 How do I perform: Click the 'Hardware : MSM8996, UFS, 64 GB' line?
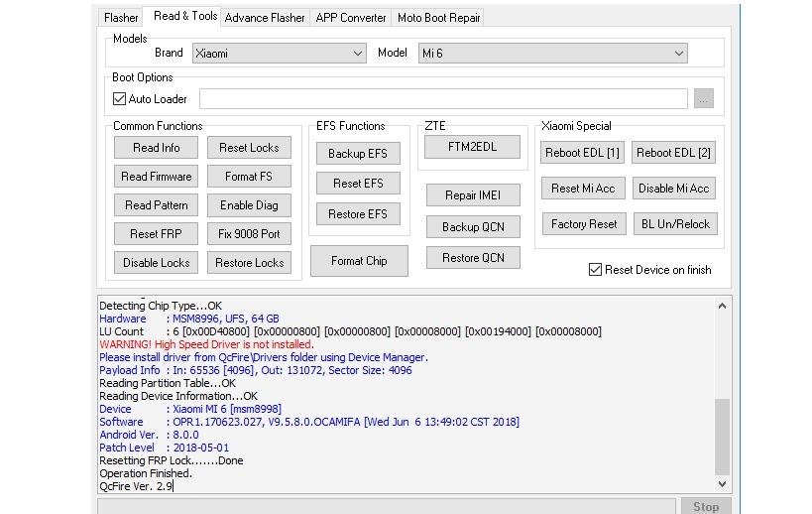click(189, 319)
